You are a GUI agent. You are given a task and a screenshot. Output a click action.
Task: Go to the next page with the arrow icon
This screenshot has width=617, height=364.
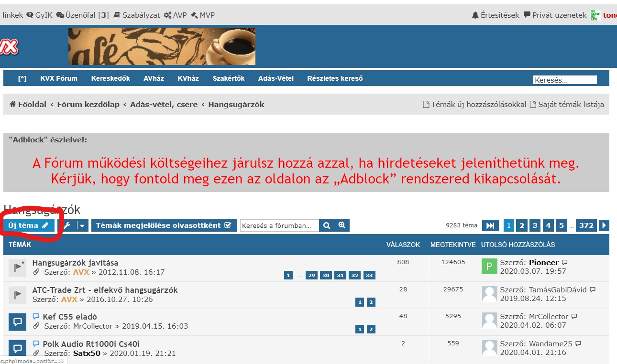tap(605, 225)
